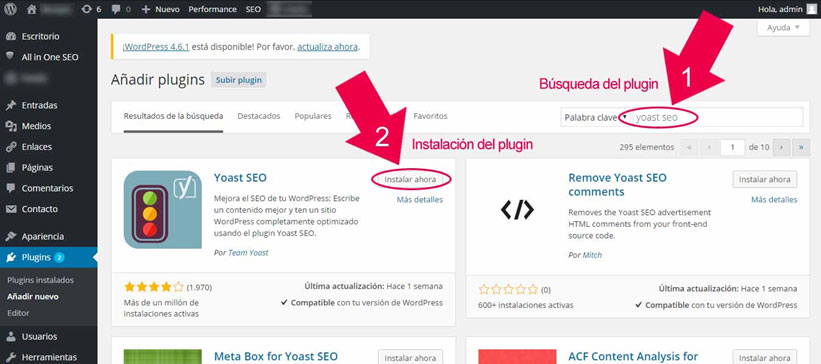
Task: Click the Yoast SEO star rating
Action: (x=154, y=287)
